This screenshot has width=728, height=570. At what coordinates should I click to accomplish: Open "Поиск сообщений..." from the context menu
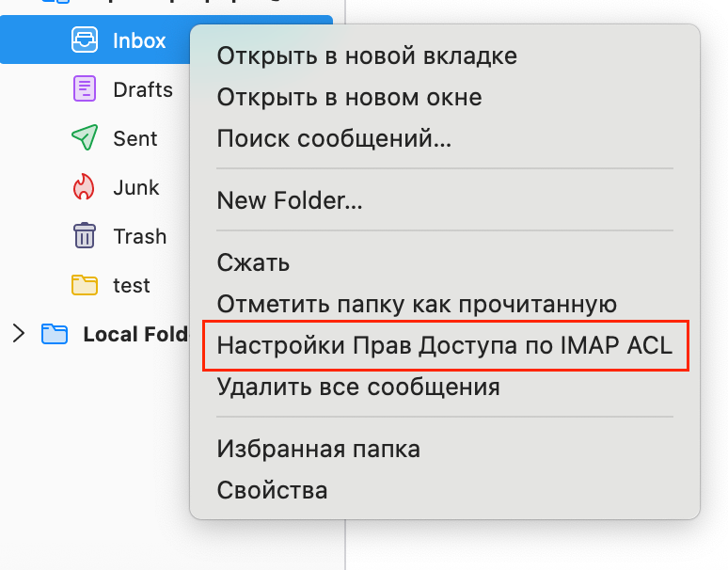(334, 139)
